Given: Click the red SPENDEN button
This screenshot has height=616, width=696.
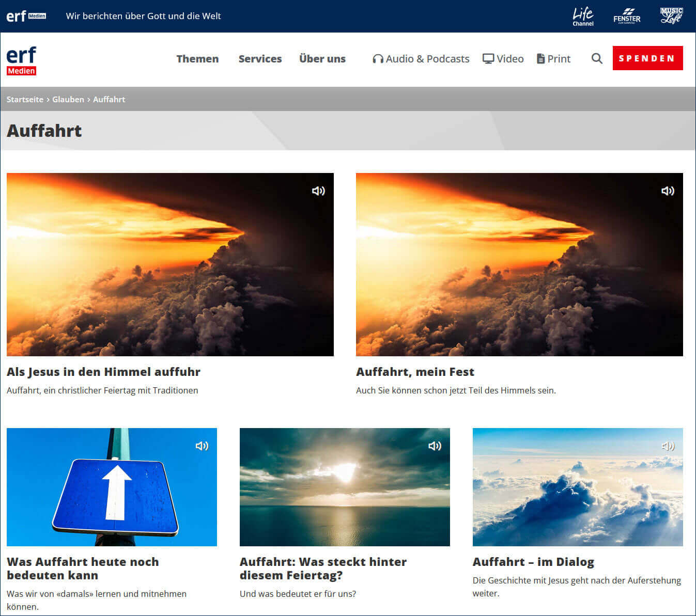Looking at the screenshot, I should 647,58.
